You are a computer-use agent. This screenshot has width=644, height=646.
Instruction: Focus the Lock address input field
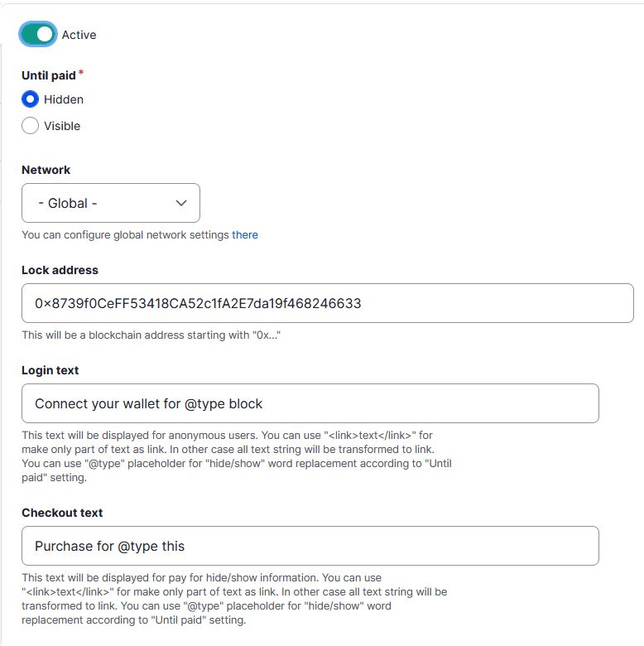pyautogui.click(x=327, y=303)
